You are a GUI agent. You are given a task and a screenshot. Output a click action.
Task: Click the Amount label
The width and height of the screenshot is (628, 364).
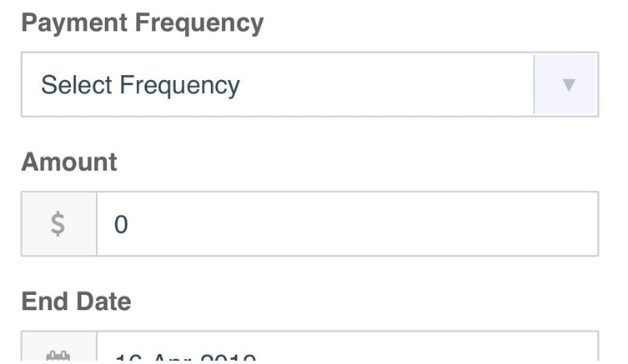point(69,162)
